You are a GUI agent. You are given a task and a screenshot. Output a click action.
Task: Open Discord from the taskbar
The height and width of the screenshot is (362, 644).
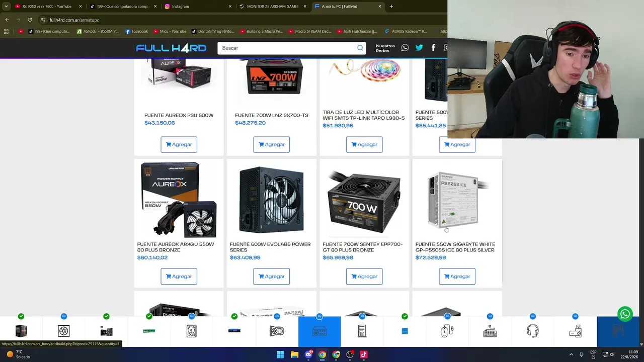(308, 354)
